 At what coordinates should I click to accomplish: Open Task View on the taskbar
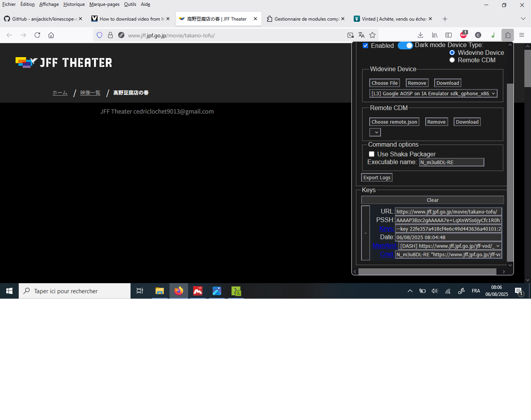point(140,291)
